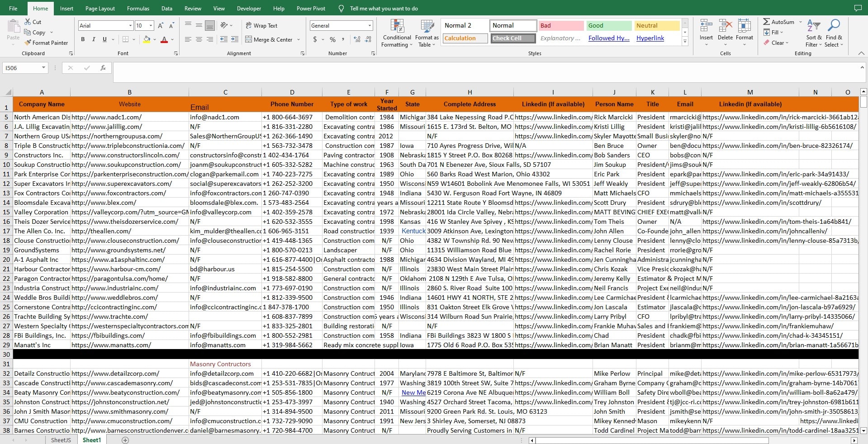Toggle Align Left
Image resolution: width=868 pixels, height=444 pixels.
[188, 39]
